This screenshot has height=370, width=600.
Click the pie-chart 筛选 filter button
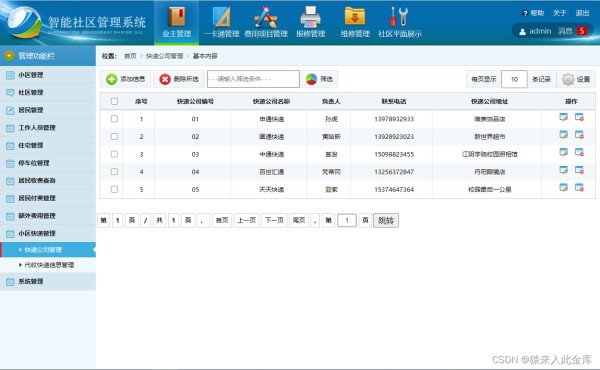[319, 79]
